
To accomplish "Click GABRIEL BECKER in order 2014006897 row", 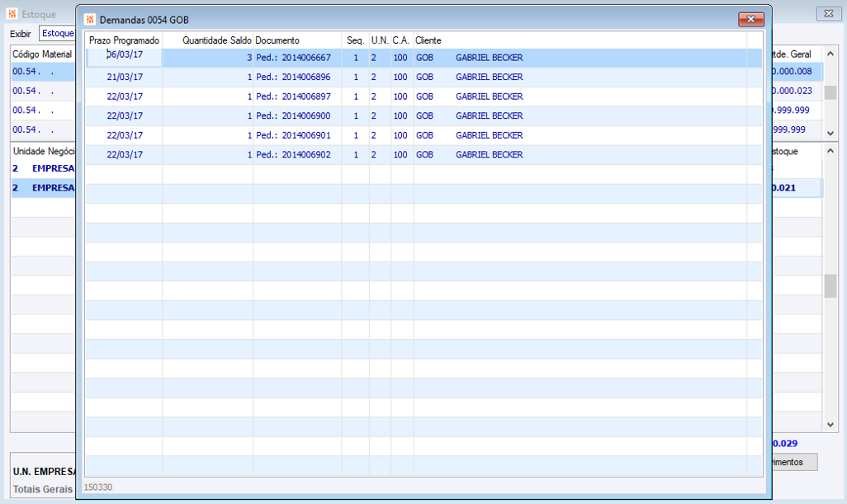I will pyautogui.click(x=490, y=97).
